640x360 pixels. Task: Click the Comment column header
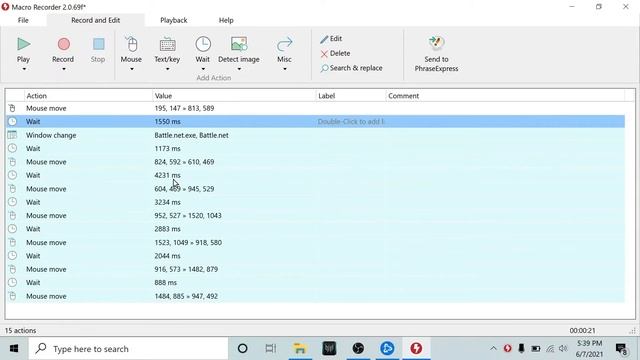[505, 96]
